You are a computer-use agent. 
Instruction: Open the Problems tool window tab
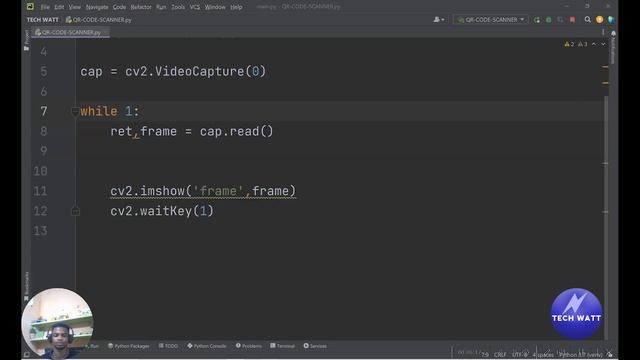point(249,346)
